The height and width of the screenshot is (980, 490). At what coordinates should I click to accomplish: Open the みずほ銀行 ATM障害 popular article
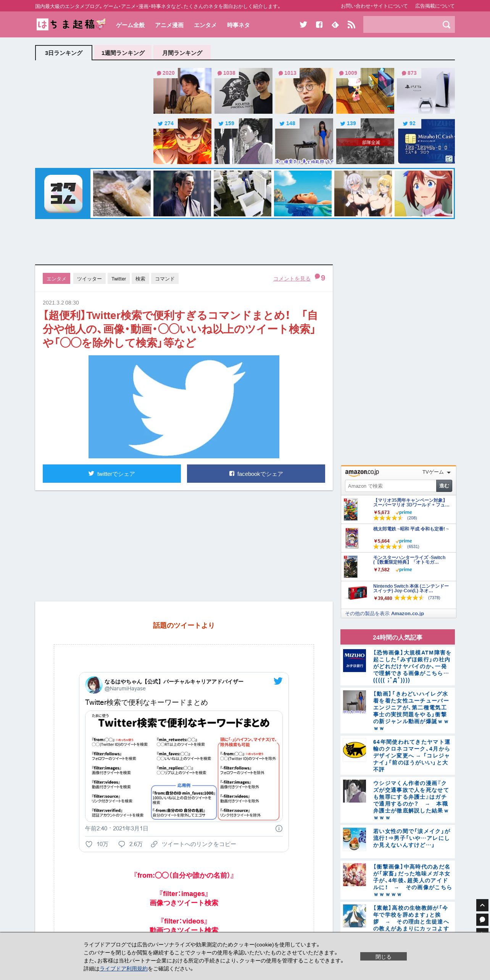pos(412,666)
